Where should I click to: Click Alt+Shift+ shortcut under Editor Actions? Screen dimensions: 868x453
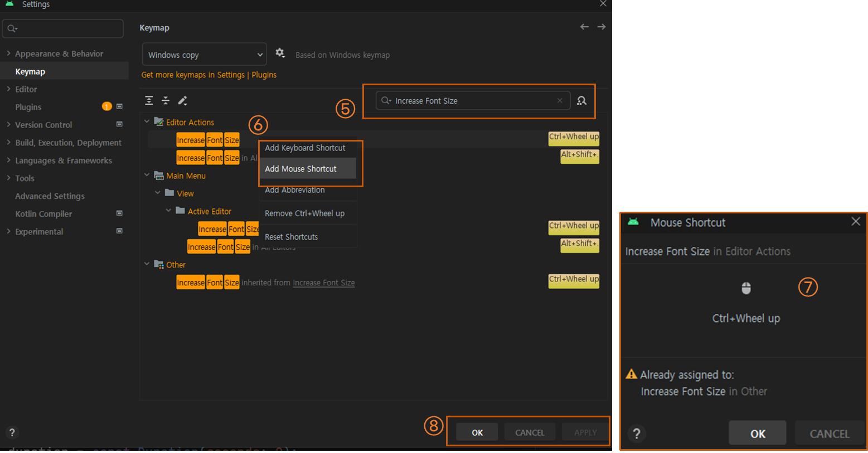tap(580, 157)
